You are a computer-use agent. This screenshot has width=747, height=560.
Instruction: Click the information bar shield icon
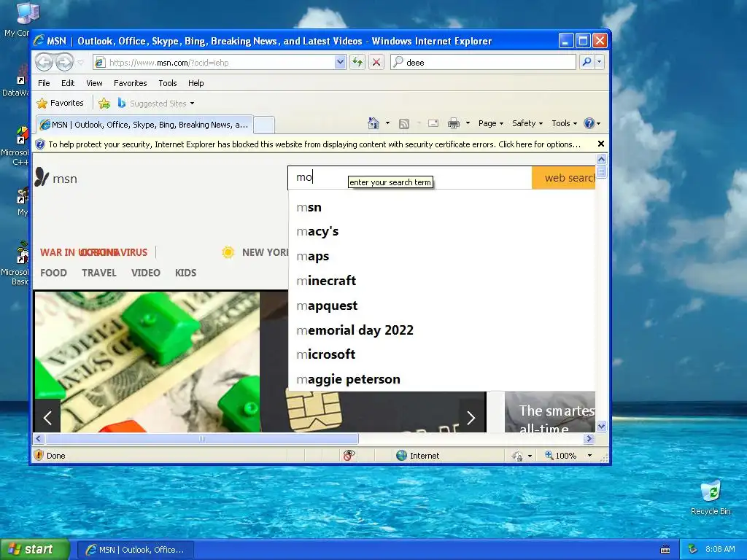[x=40, y=144]
